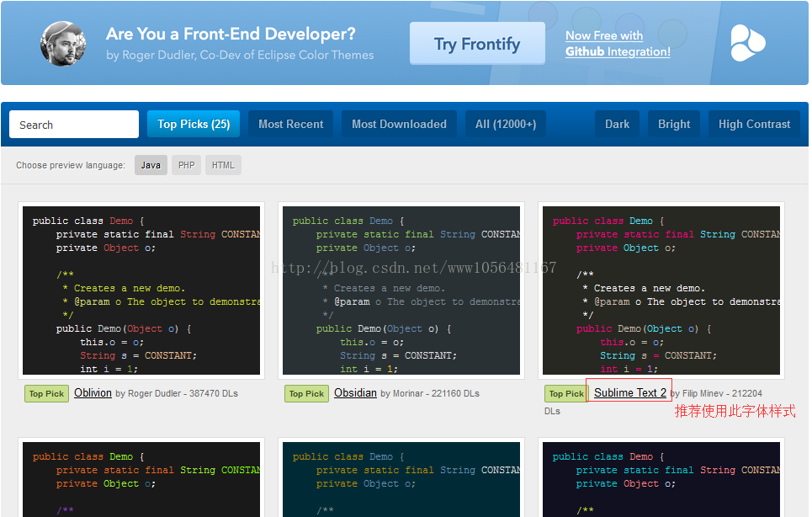This screenshot has height=517, width=812.
Task: Click the Sublime Text 2 theme link
Action: (629, 393)
